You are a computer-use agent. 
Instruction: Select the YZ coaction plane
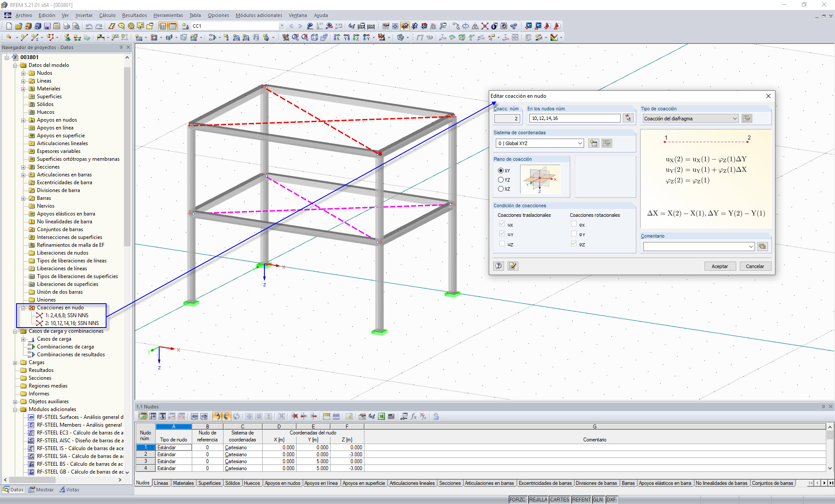[x=501, y=180]
